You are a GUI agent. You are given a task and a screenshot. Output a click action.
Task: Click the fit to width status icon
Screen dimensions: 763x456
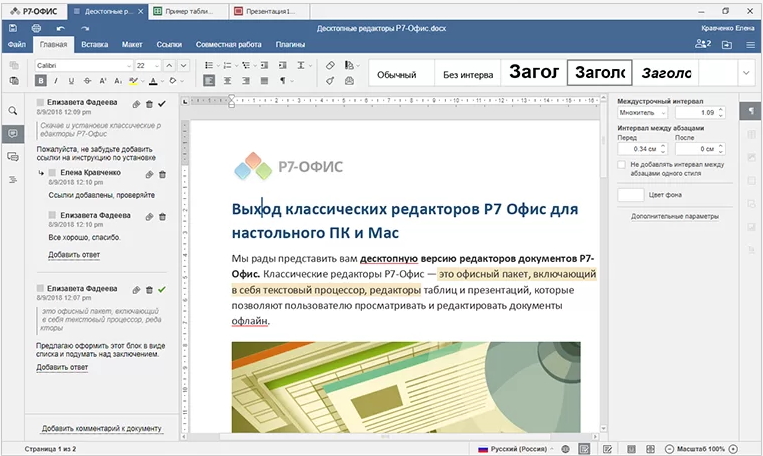click(650, 449)
